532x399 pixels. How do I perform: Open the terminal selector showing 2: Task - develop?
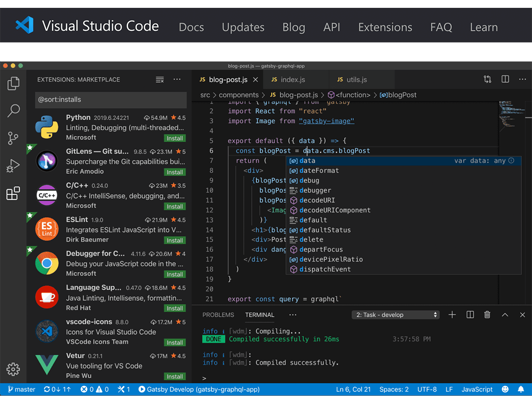point(395,314)
